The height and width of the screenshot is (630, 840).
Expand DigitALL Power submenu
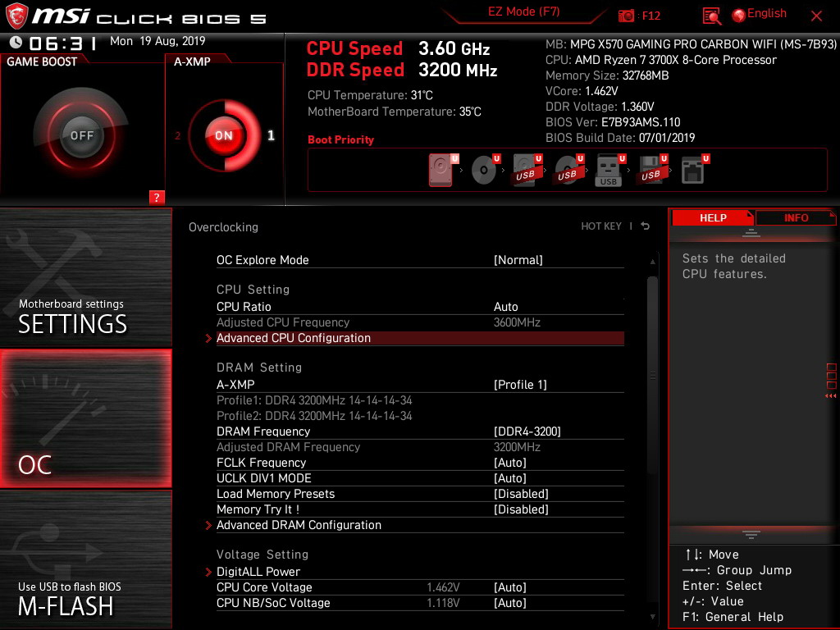point(420,572)
